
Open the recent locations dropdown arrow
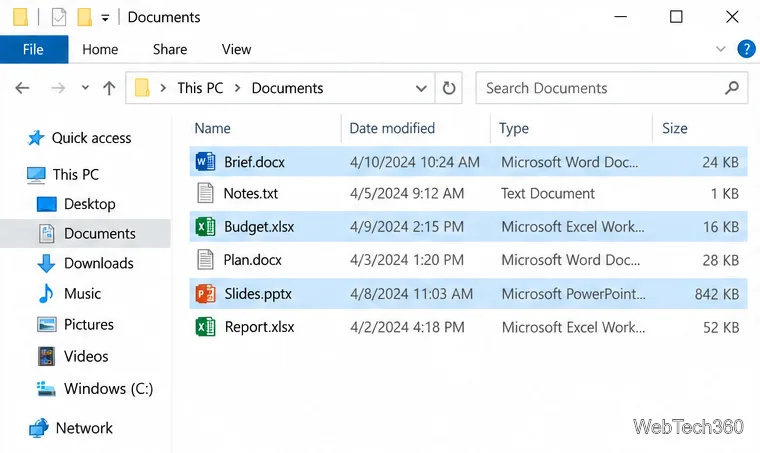(x=85, y=88)
